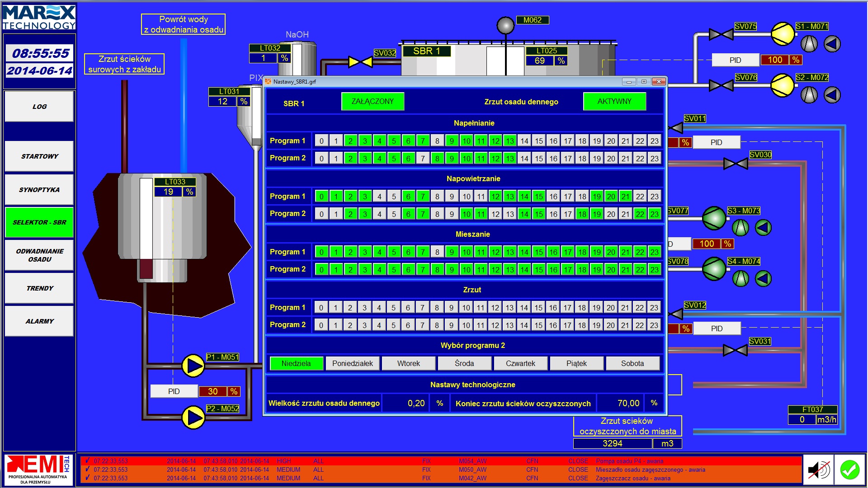Toggle AKTYWNY for Zrzut osadu dennego
Viewport: 868px width, 488px height.
[x=614, y=101]
